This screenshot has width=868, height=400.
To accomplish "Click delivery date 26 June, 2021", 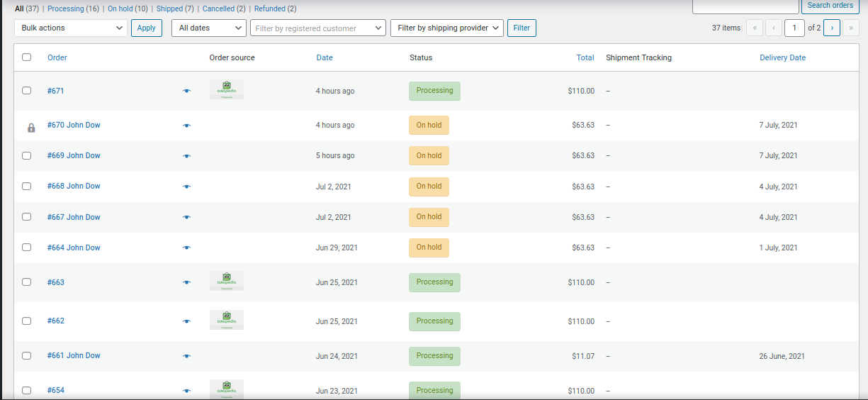I will 782,356.
